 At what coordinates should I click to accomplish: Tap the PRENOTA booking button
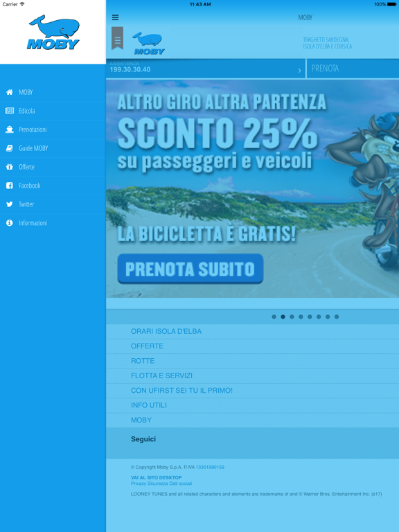(353, 69)
